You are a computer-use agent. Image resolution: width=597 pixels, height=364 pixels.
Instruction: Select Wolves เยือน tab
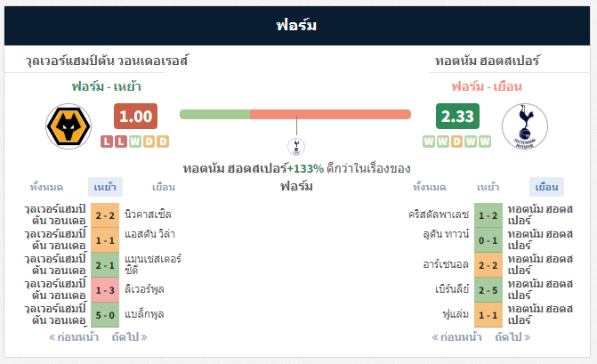(x=164, y=187)
